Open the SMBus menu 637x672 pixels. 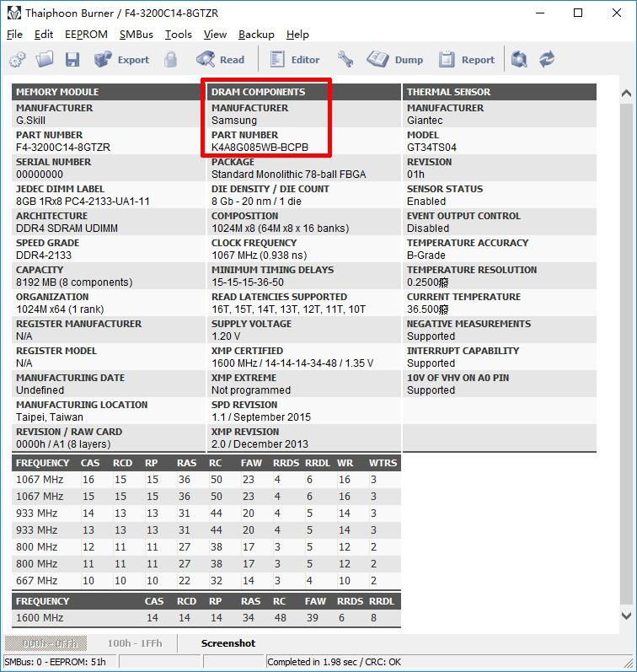tap(136, 35)
